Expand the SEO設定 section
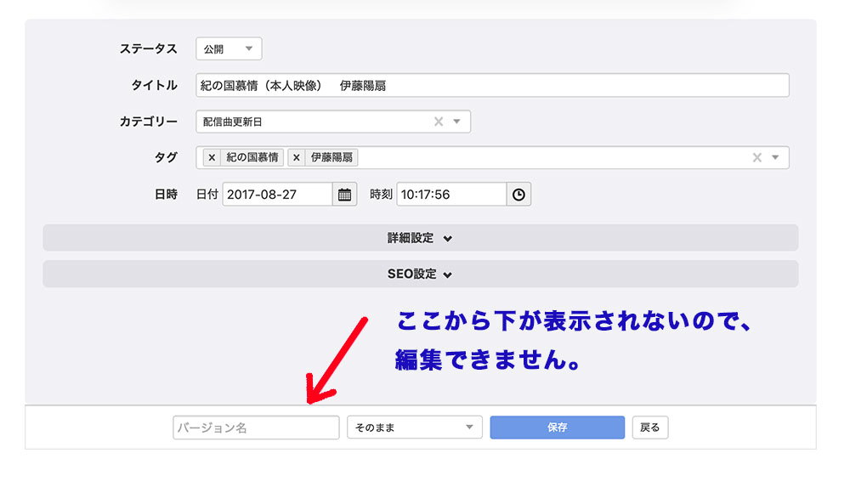850x504 pixels. (x=420, y=274)
